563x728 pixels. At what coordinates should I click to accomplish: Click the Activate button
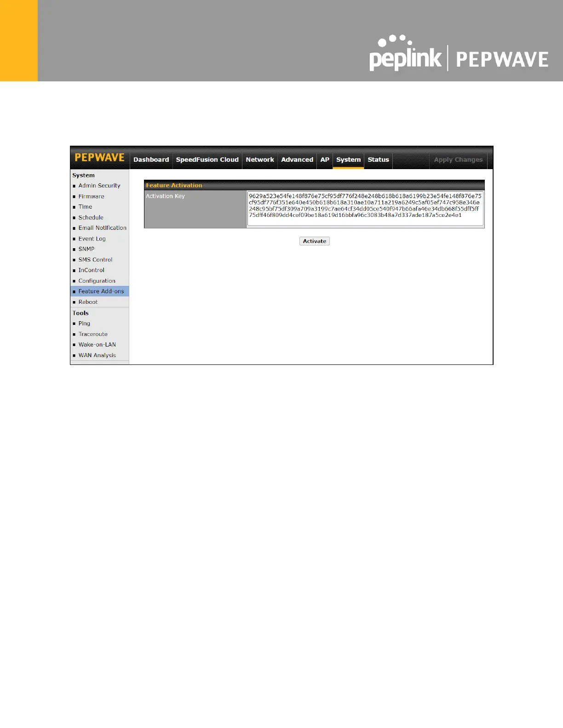point(315,241)
